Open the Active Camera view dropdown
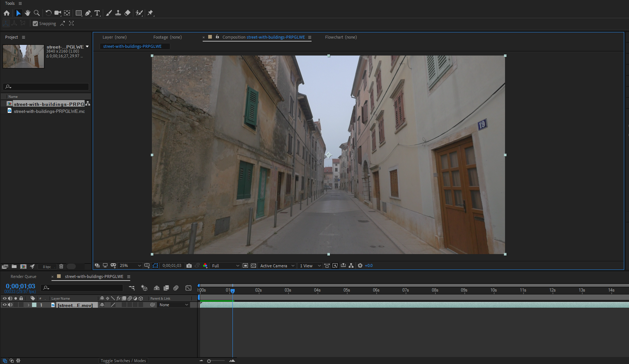Viewport: 629px width, 364px height. pyautogui.click(x=277, y=265)
